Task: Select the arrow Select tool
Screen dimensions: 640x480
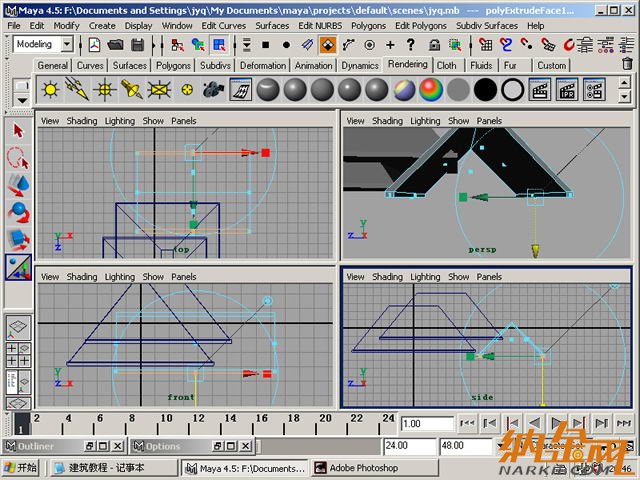Action: pos(18,131)
